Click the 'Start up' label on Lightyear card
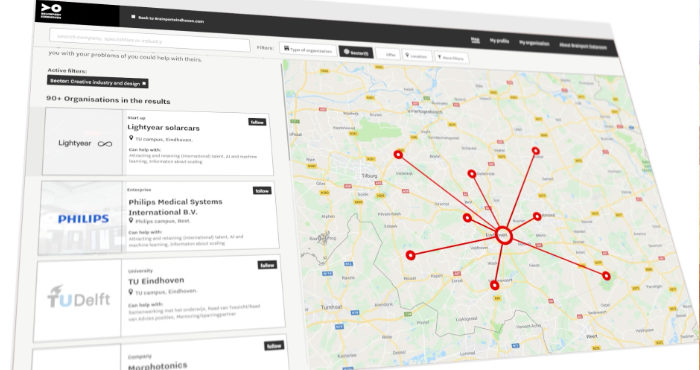Image resolution: width=700 pixels, height=370 pixels. (x=136, y=118)
